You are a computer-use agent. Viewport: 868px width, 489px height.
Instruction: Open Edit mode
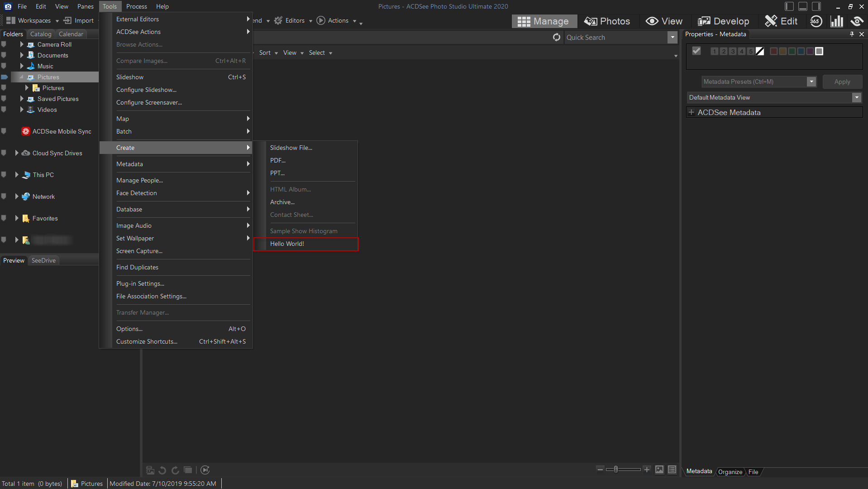(781, 21)
